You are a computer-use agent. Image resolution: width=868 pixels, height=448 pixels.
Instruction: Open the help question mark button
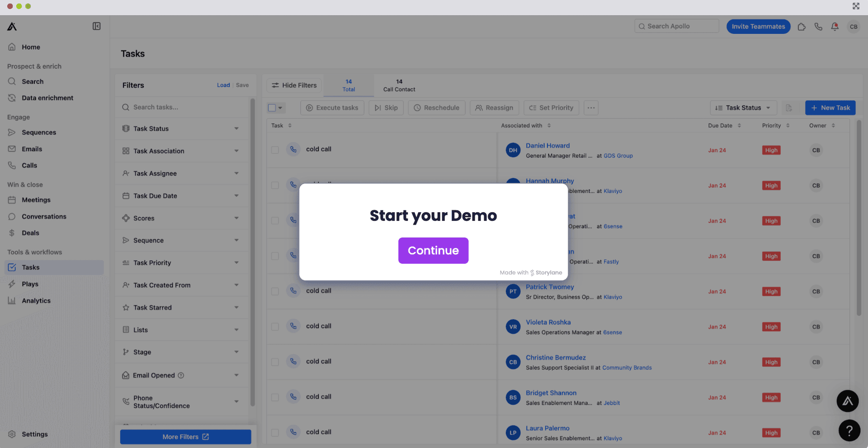point(849,430)
